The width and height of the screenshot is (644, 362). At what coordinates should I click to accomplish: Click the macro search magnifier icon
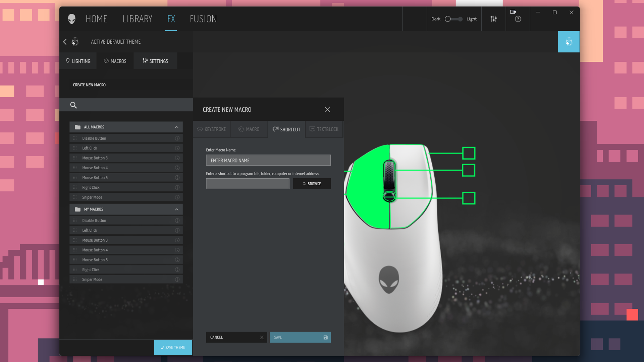pos(73,105)
